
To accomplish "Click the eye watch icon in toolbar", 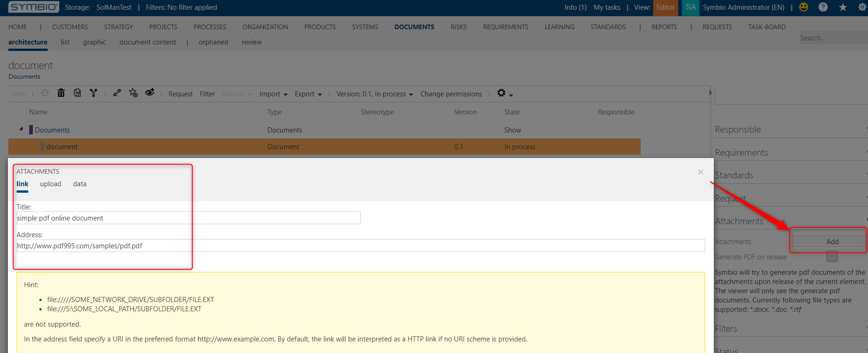I will [x=150, y=93].
